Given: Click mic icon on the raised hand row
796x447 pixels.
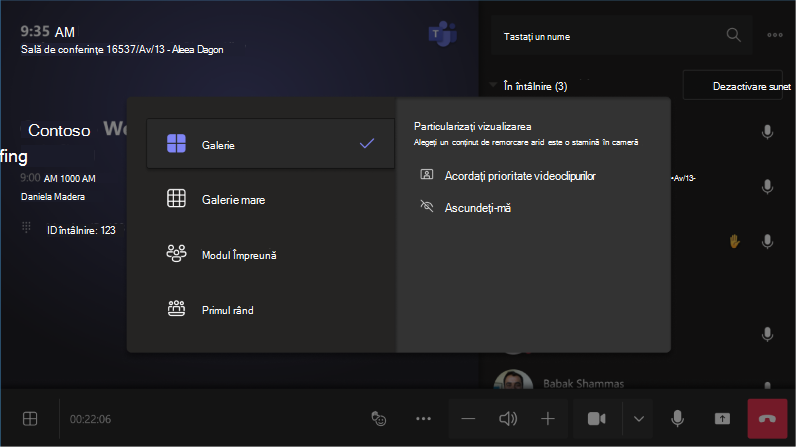Looking at the screenshot, I should pyautogui.click(x=767, y=242).
